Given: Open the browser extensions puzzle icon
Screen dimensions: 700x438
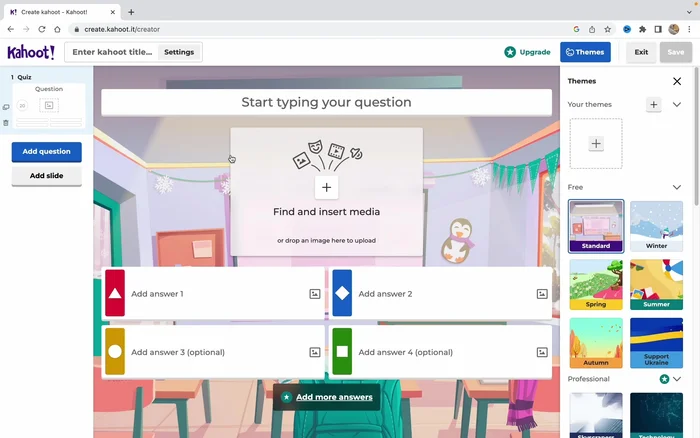Looking at the screenshot, I should (642, 29).
